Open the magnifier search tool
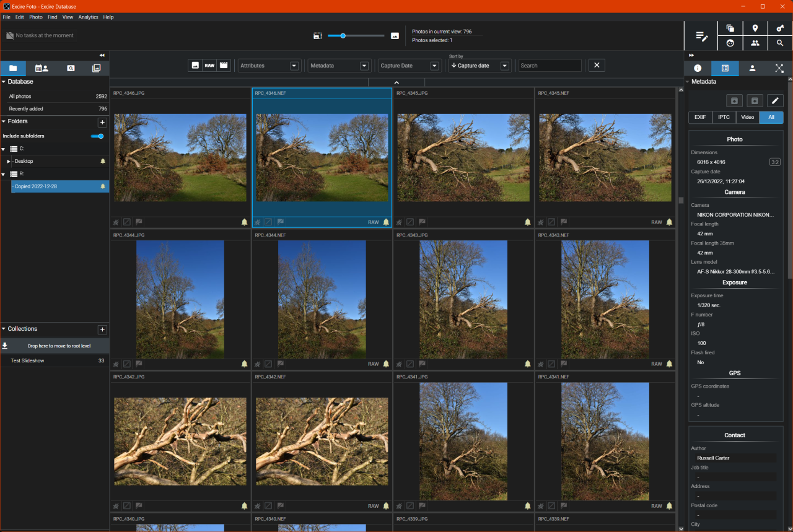This screenshot has width=793, height=532. point(780,43)
